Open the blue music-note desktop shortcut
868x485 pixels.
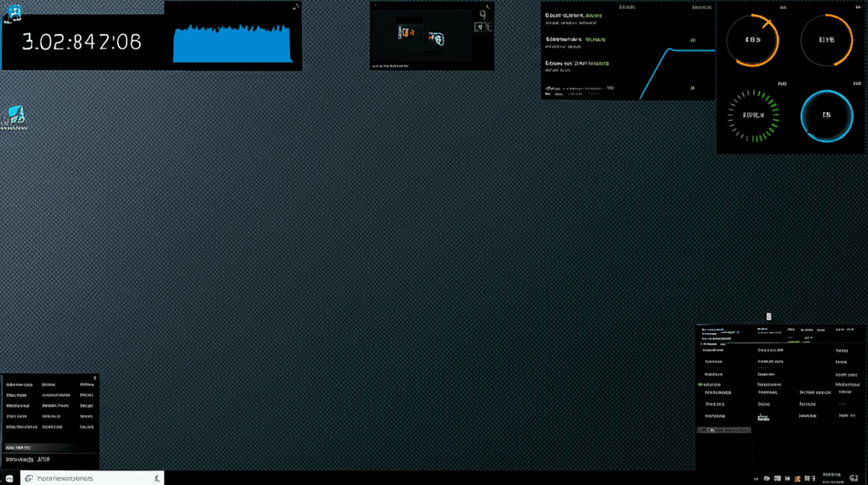click(x=15, y=117)
